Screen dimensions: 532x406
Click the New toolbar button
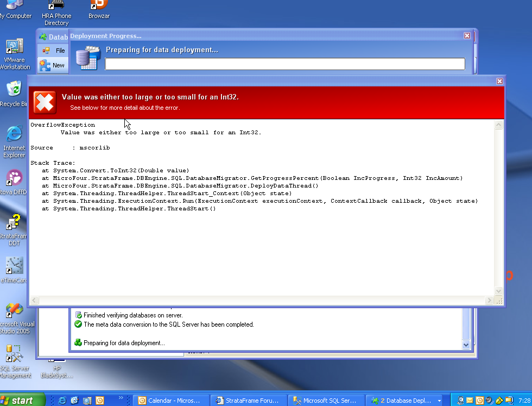coord(53,65)
